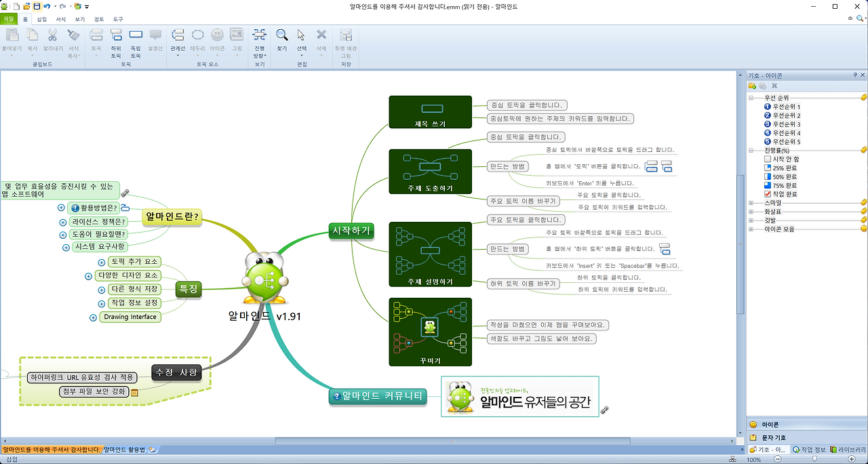The image size is (868, 464).
Task: Click the attachment icon on 첨부 파일 보안 강화
Action: click(134, 392)
